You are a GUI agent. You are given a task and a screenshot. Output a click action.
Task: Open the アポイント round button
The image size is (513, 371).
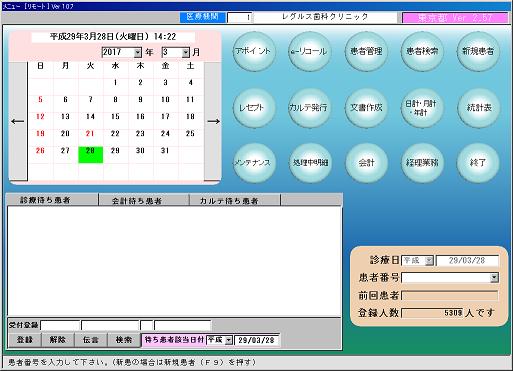(x=254, y=51)
